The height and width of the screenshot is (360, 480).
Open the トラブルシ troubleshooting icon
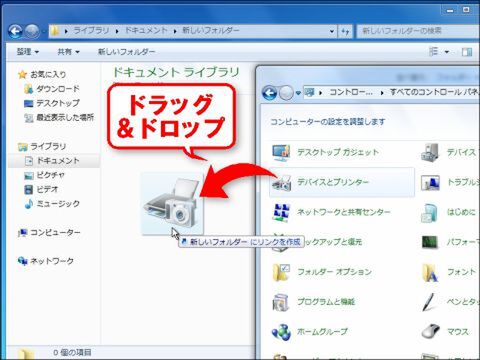pos(430,183)
